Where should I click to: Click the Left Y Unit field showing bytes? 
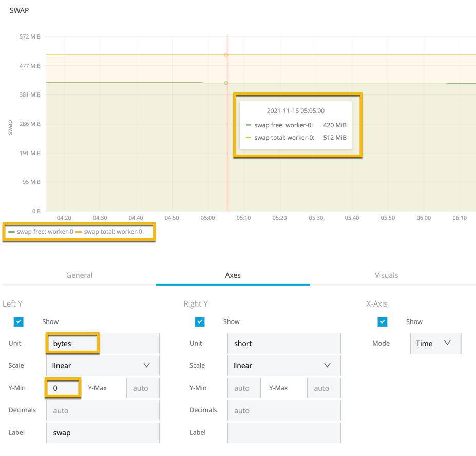point(72,343)
